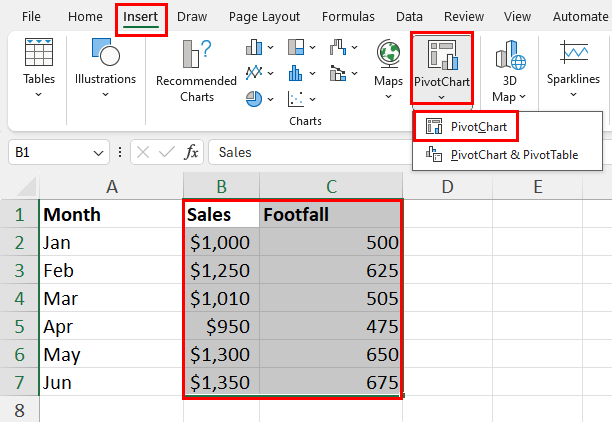
Task: Click the Footfall header cell
Action: (x=331, y=214)
